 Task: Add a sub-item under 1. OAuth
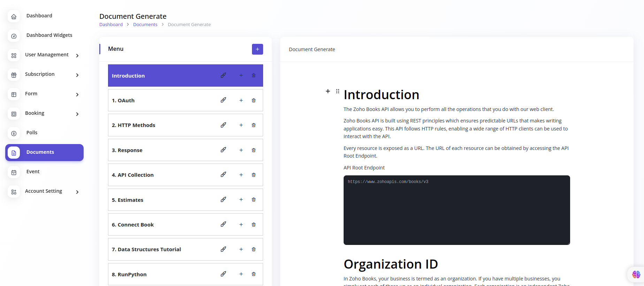(241, 100)
